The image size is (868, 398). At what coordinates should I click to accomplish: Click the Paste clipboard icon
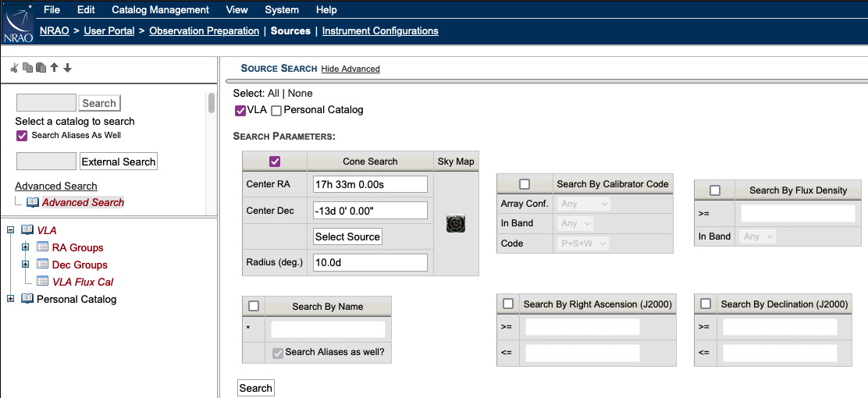41,68
